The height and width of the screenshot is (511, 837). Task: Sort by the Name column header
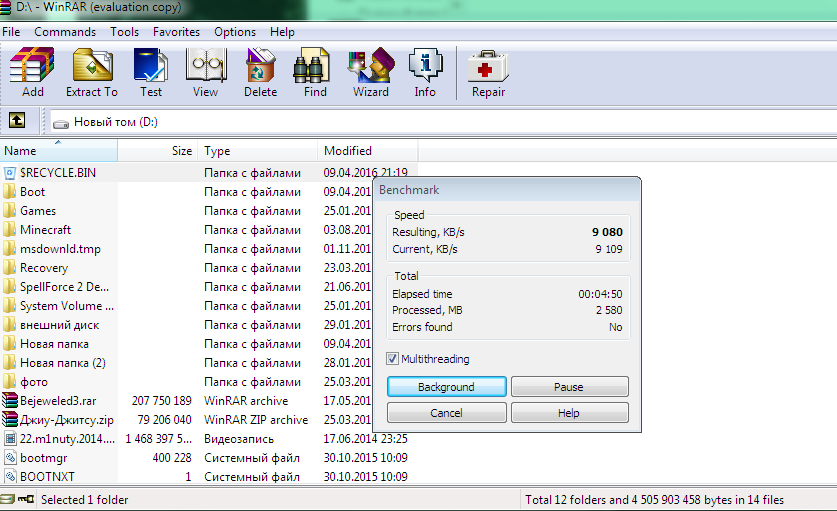pos(59,151)
